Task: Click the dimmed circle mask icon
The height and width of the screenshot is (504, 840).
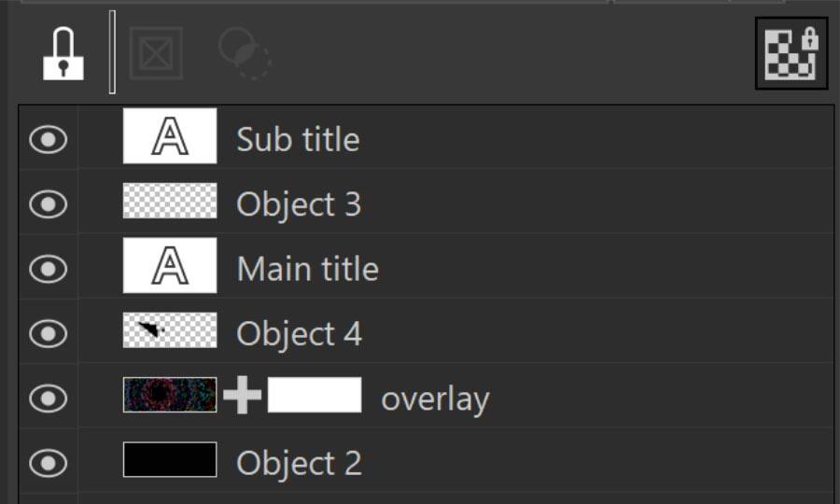Action: point(244,54)
